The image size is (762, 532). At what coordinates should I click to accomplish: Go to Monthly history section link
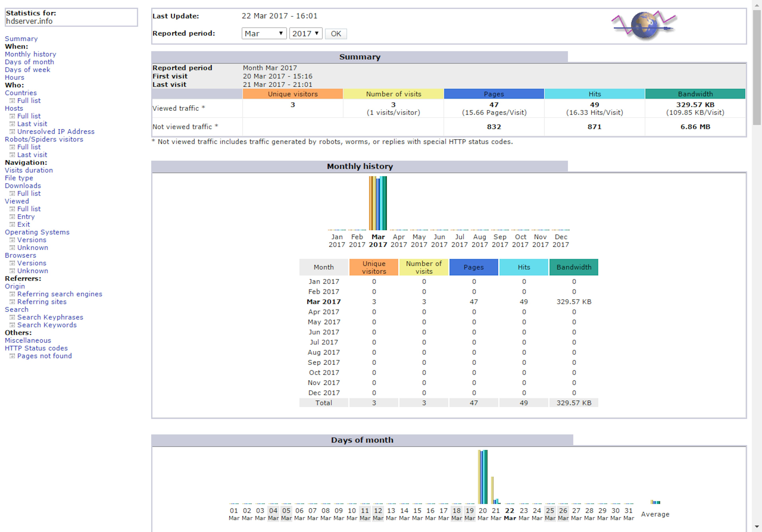click(31, 54)
